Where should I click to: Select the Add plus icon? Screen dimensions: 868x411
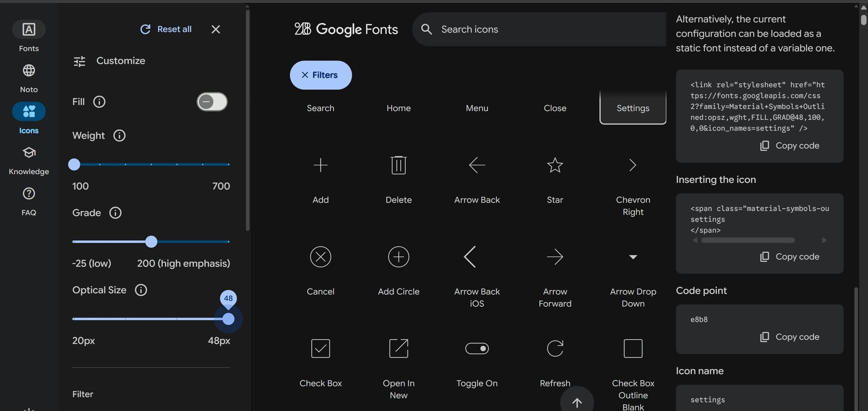(320, 165)
